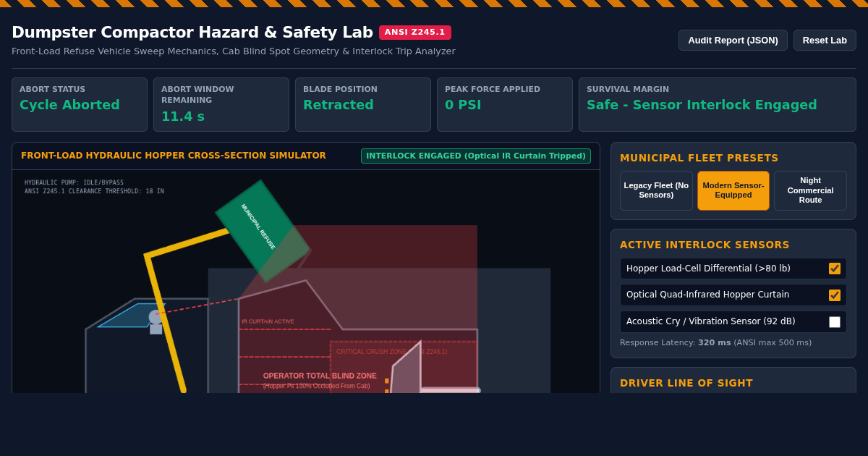Click the "OPERATOR TOTAL BLIND ZONE" label

pyautogui.click(x=320, y=376)
